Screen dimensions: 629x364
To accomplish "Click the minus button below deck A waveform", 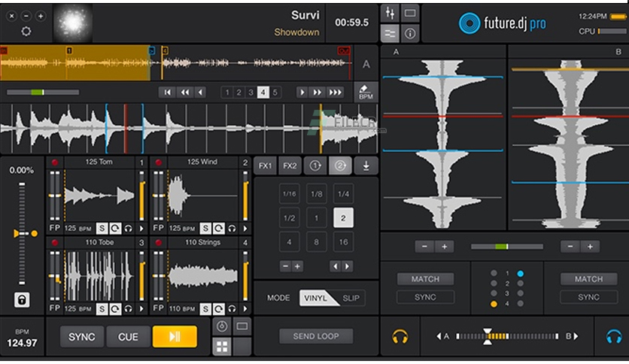I will [424, 247].
